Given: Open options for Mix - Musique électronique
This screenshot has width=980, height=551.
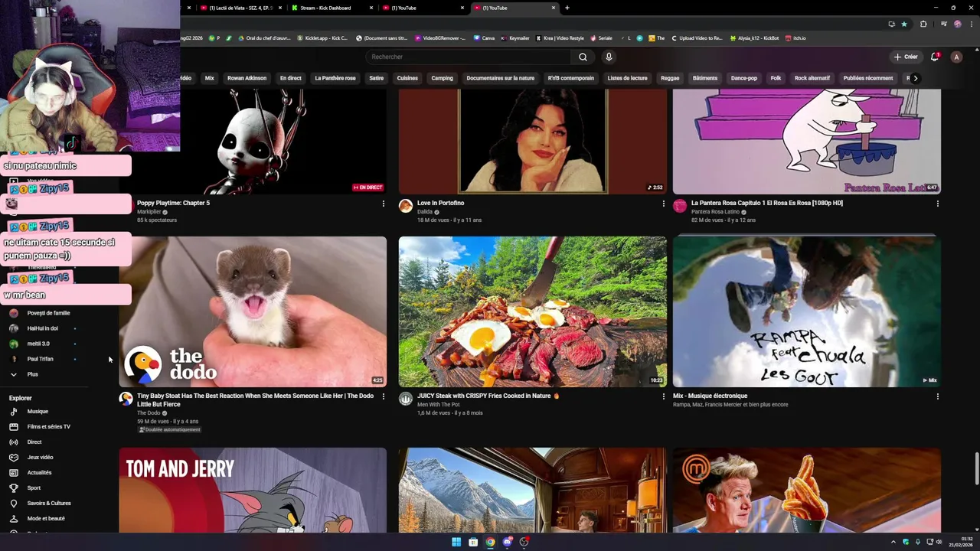Looking at the screenshot, I should pos(938,396).
